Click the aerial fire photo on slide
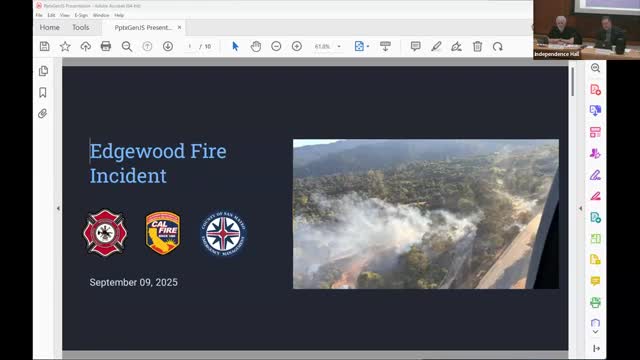This screenshot has height=360, width=640. pyautogui.click(x=426, y=214)
